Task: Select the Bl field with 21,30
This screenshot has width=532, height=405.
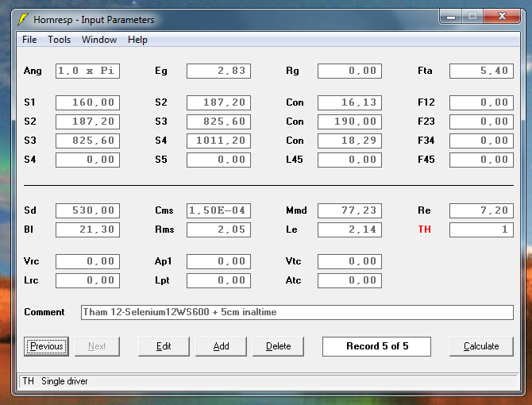Action: [87, 229]
